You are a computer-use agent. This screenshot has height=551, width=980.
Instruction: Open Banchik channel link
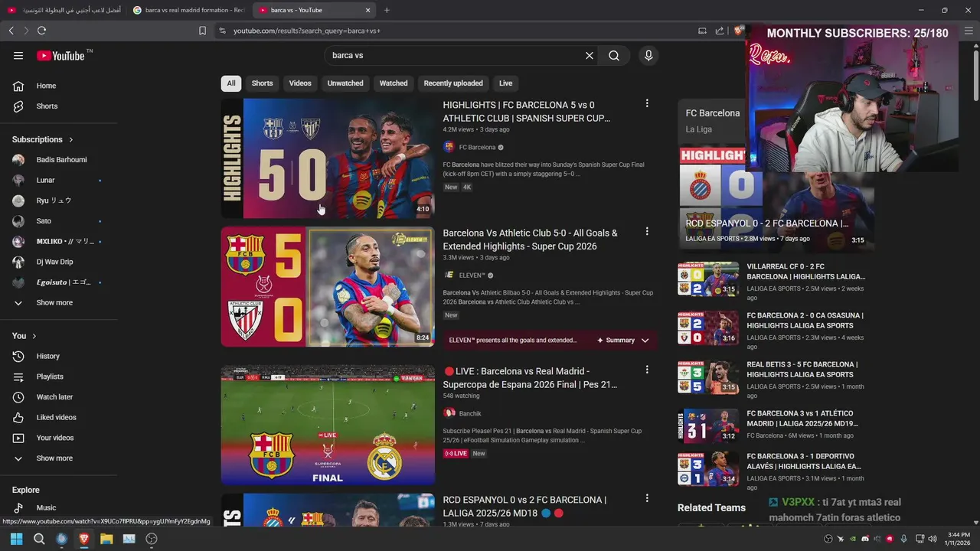point(470,413)
